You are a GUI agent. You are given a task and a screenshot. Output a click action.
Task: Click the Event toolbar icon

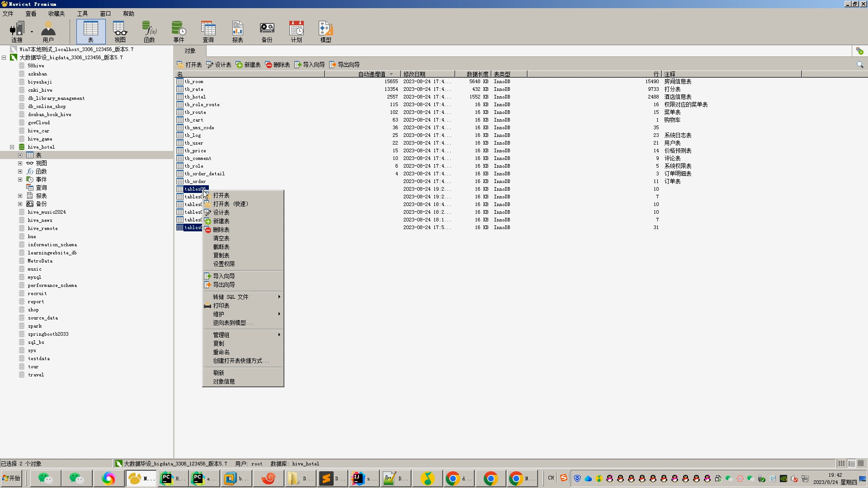pos(179,31)
